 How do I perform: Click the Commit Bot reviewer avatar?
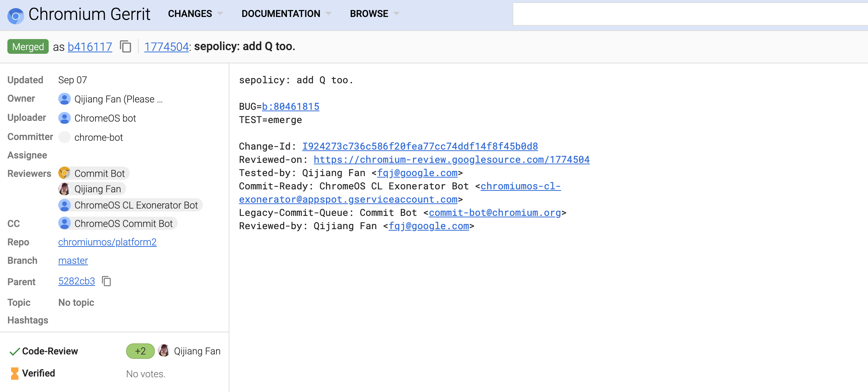click(65, 173)
